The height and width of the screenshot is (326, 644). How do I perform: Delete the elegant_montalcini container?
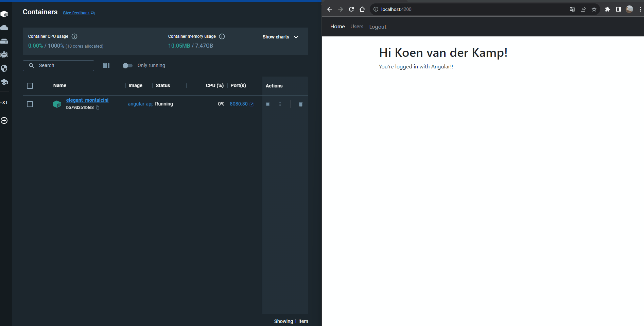tap(300, 104)
